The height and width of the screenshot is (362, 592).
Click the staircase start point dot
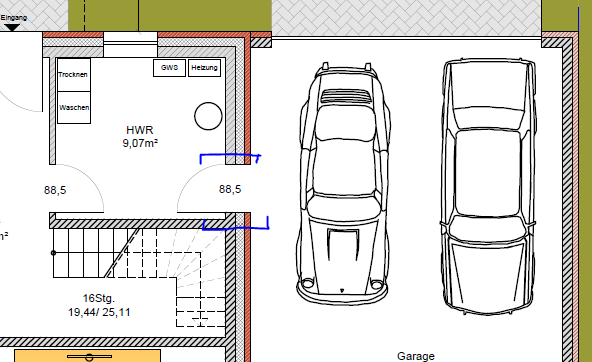pos(53,253)
